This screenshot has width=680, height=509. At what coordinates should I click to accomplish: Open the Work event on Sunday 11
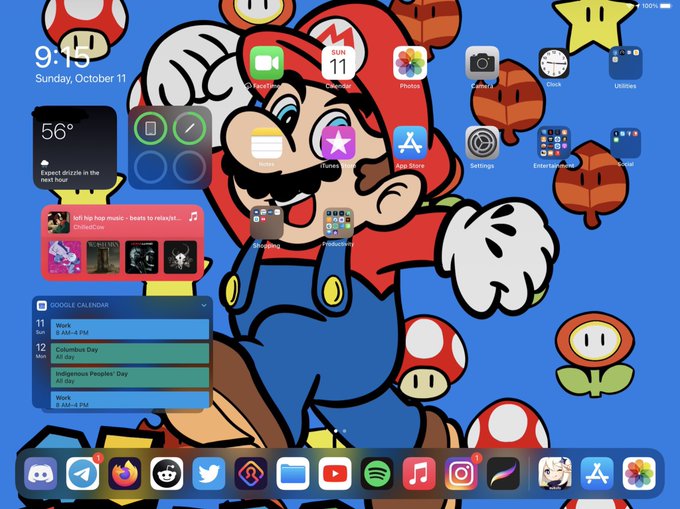point(130,329)
